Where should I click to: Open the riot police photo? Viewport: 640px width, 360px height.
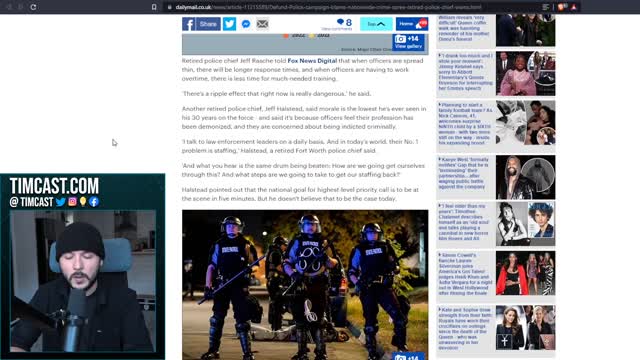coord(305,285)
